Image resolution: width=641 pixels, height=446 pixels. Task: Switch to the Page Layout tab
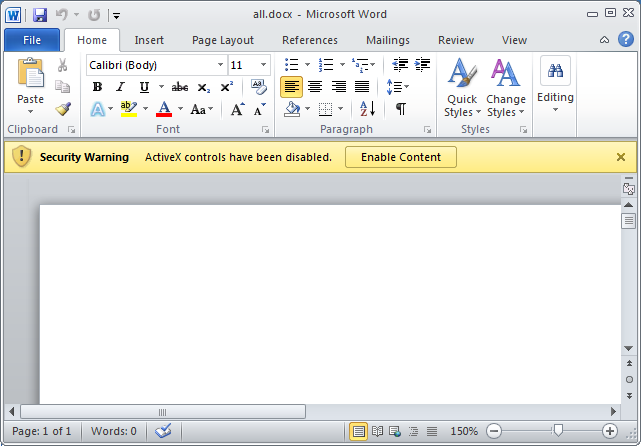tap(223, 40)
